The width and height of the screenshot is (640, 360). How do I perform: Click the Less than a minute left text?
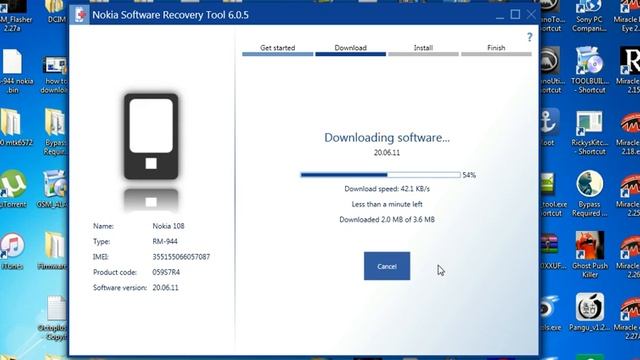pos(387,204)
